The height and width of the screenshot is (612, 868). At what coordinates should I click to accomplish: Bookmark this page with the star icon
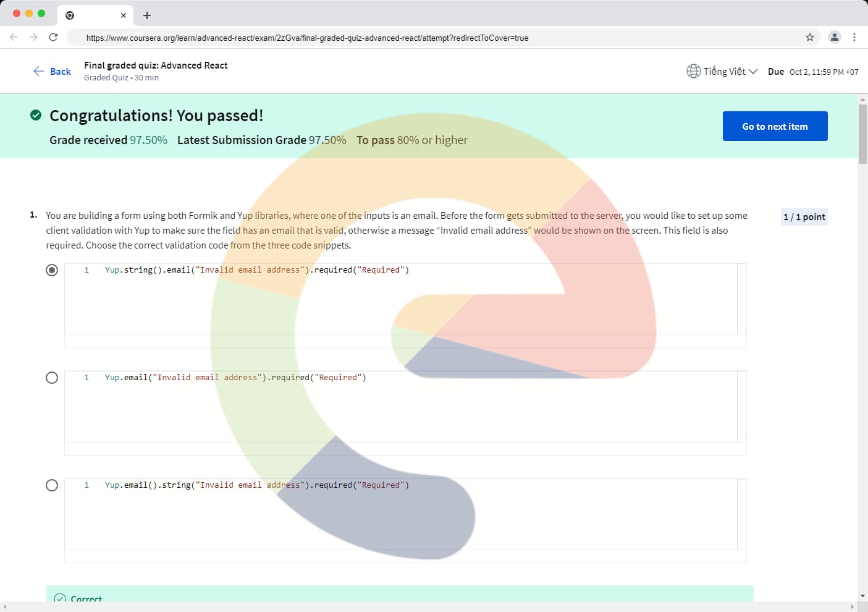(809, 37)
